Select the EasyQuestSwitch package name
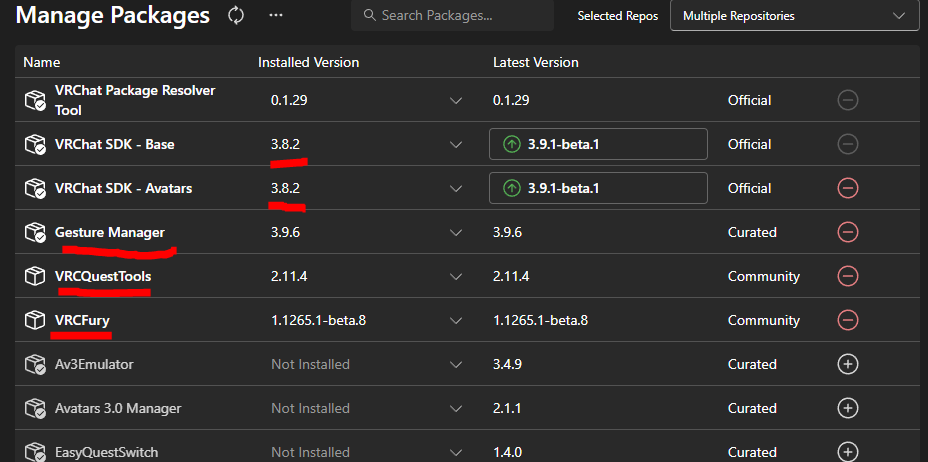Viewport: 928px width, 462px height. click(106, 453)
